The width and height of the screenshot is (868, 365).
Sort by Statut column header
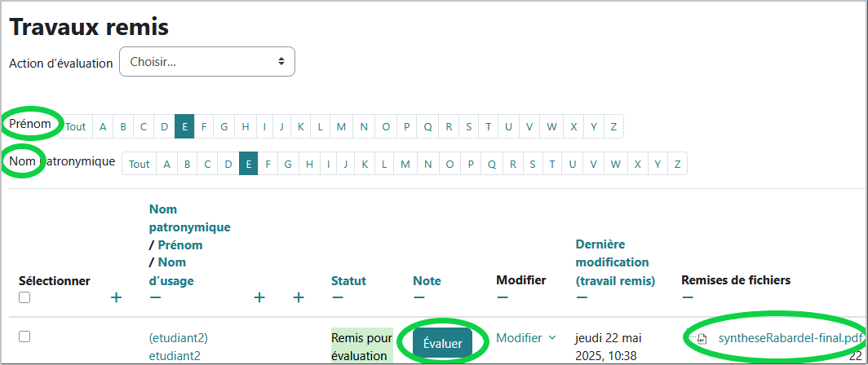[x=349, y=281]
